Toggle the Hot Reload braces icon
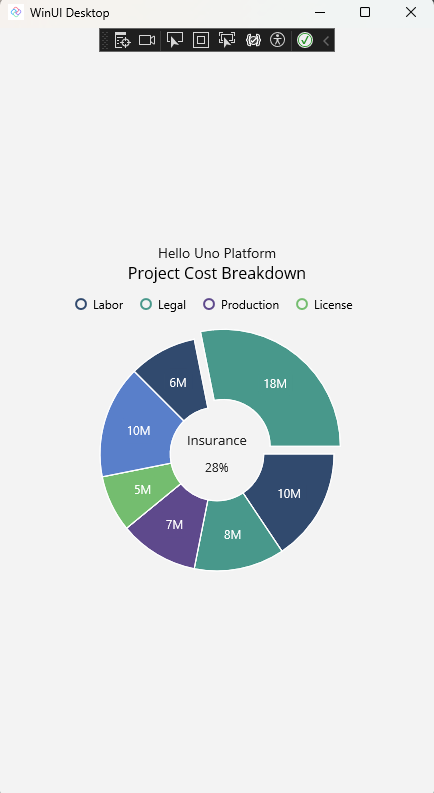The width and height of the screenshot is (434, 793). [253, 40]
